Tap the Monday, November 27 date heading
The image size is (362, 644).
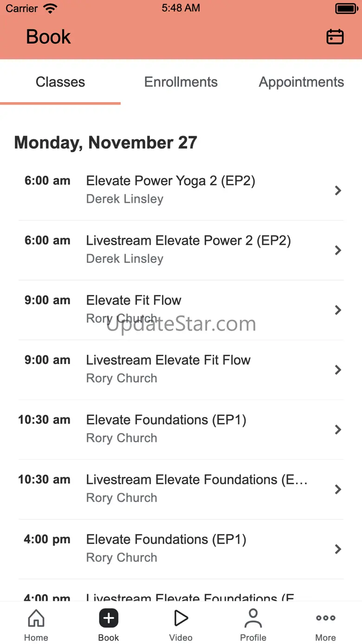[x=106, y=143]
